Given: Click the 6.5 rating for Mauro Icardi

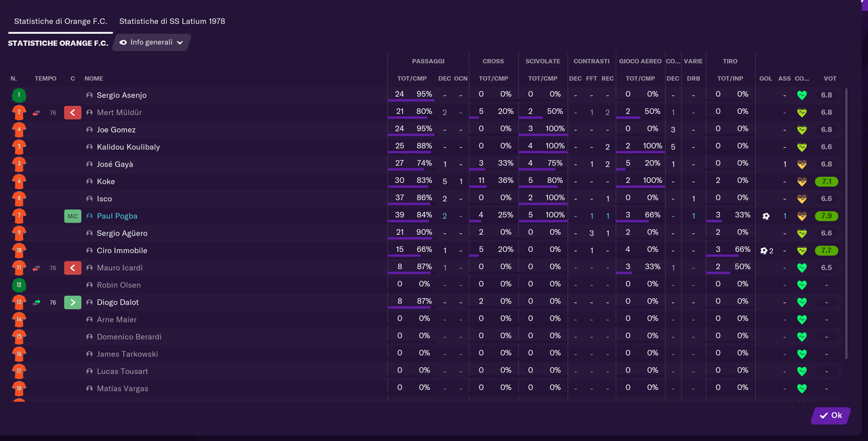Looking at the screenshot, I should (x=827, y=268).
